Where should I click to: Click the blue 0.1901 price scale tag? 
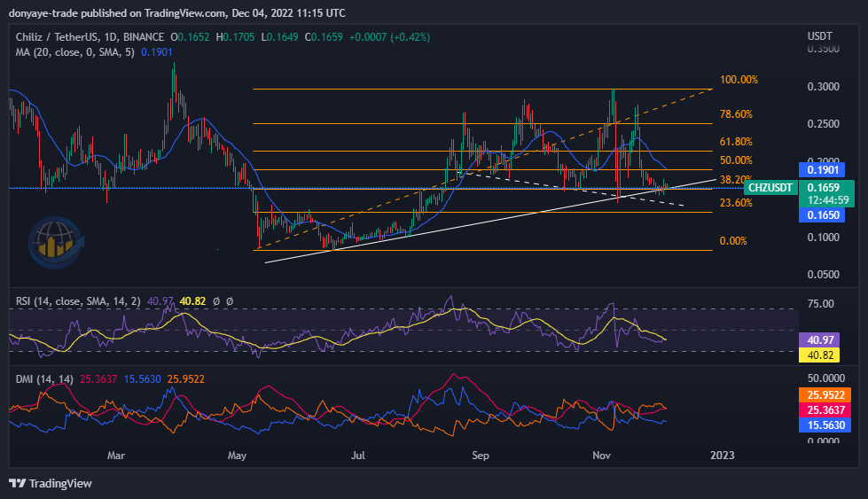pyautogui.click(x=822, y=170)
